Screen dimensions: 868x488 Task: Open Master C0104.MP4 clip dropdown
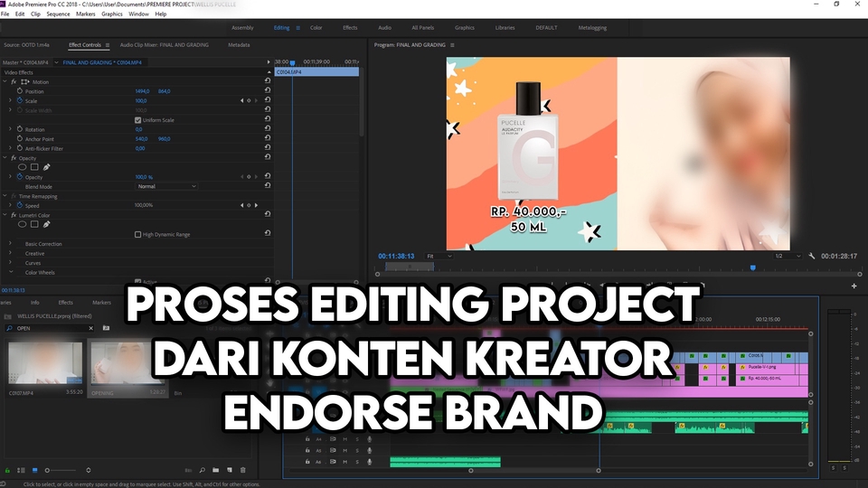point(56,62)
